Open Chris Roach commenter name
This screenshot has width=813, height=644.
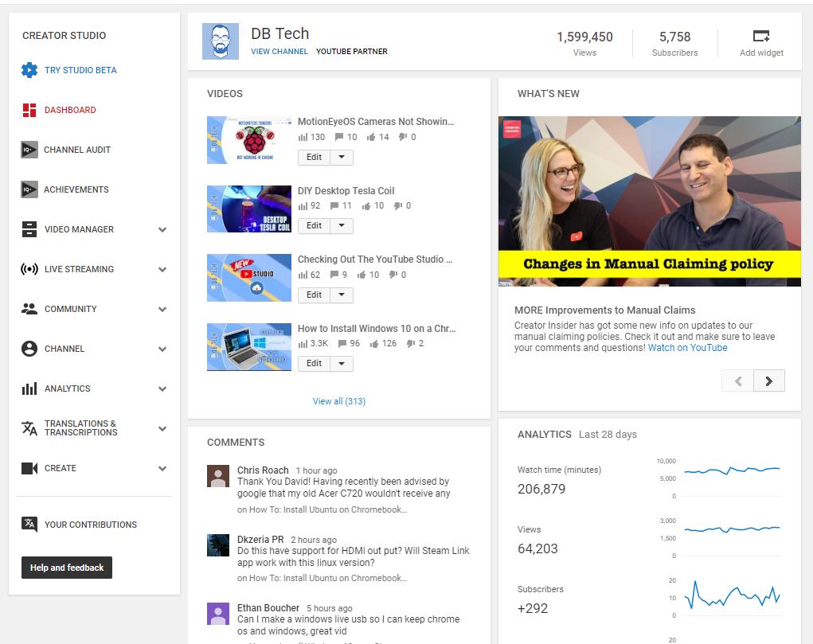pos(263,470)
